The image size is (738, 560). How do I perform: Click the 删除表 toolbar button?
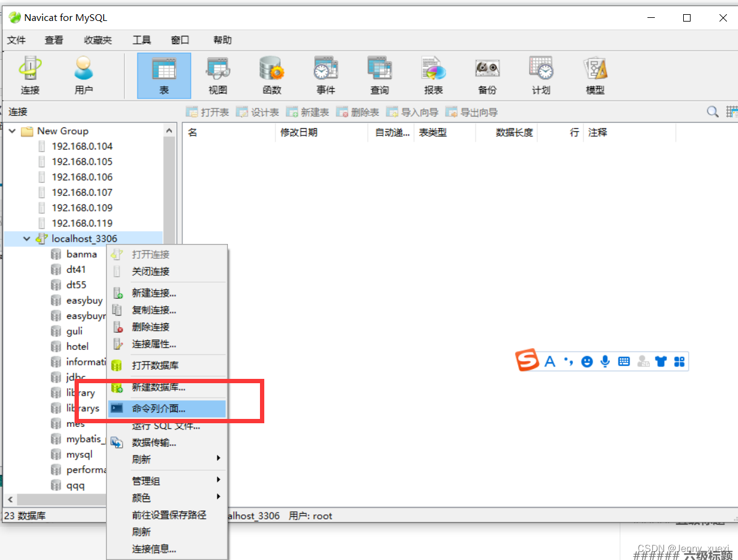click(x=357, y=112)
